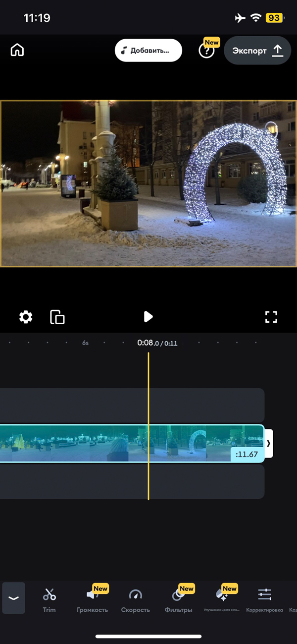Tap the Добавить music button

tap(148, 51)
